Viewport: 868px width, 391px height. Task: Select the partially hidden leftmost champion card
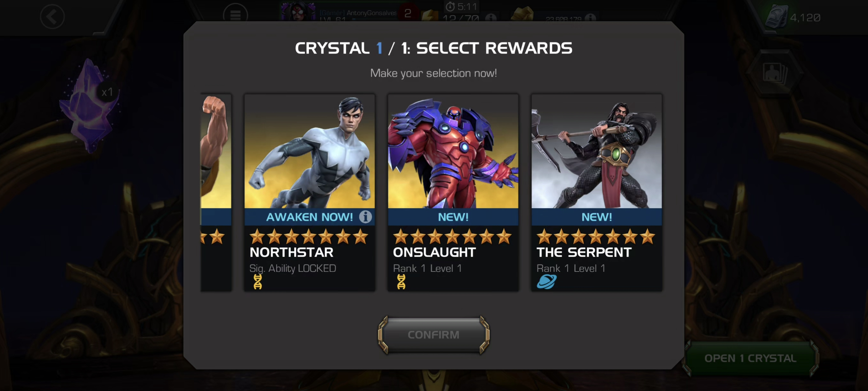pyautogui.click(x=216, y=192)
